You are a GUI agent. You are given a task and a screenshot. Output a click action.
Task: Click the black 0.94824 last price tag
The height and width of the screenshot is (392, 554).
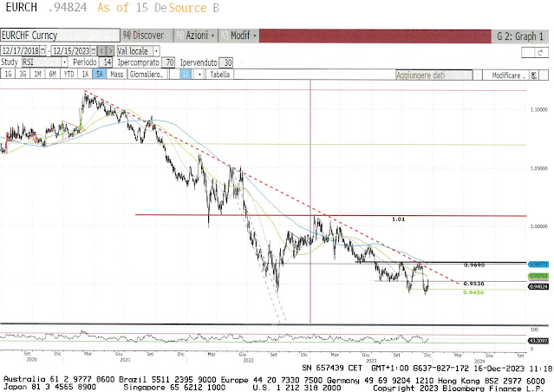coord(538,287)
